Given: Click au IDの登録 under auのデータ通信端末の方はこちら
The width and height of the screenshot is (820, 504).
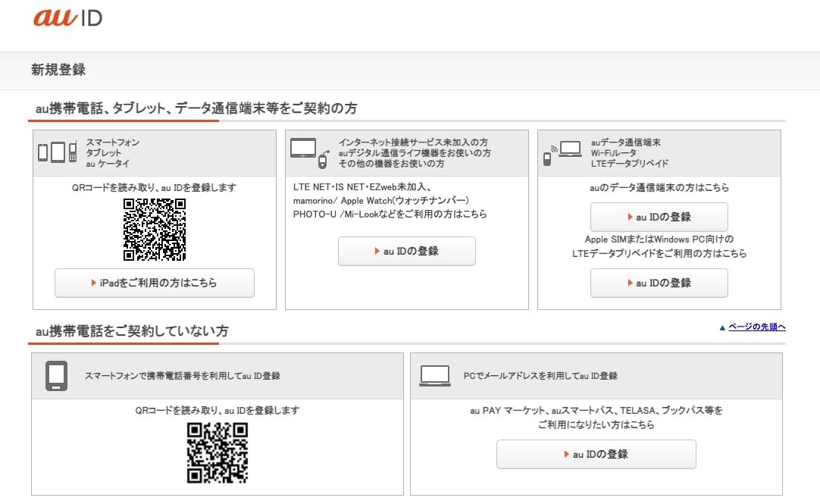Looking at the screenshot, I should tap(659, 217).
